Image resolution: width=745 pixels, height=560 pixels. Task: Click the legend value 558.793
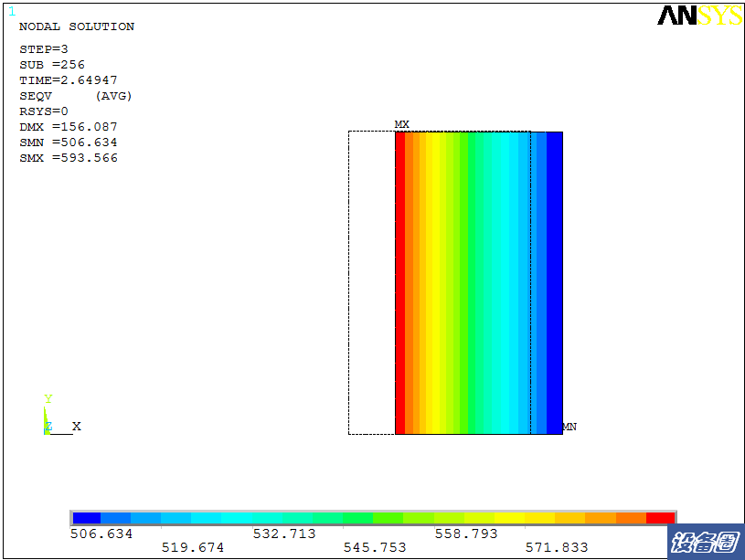pyautogui.click(x=465, y=534)
